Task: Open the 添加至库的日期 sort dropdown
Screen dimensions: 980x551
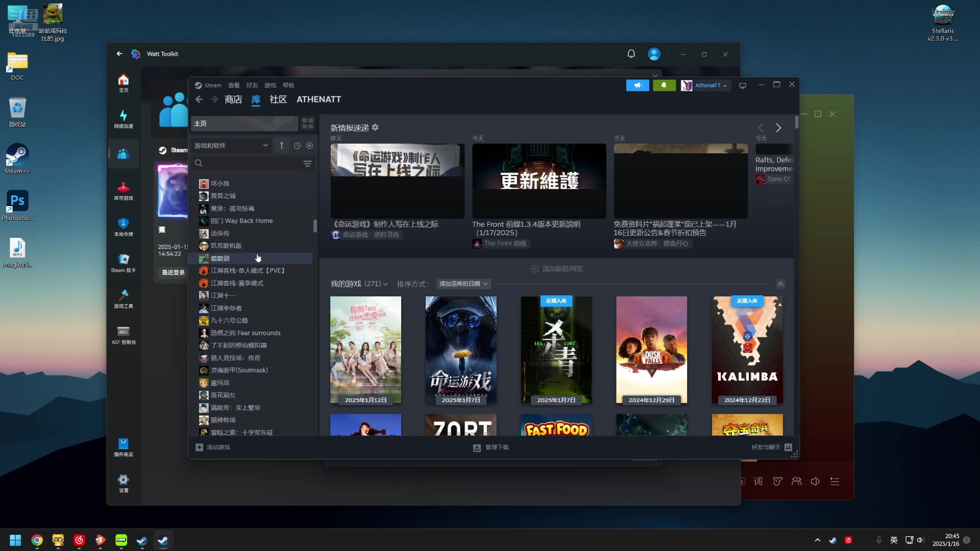Action: tap(463, 284)
